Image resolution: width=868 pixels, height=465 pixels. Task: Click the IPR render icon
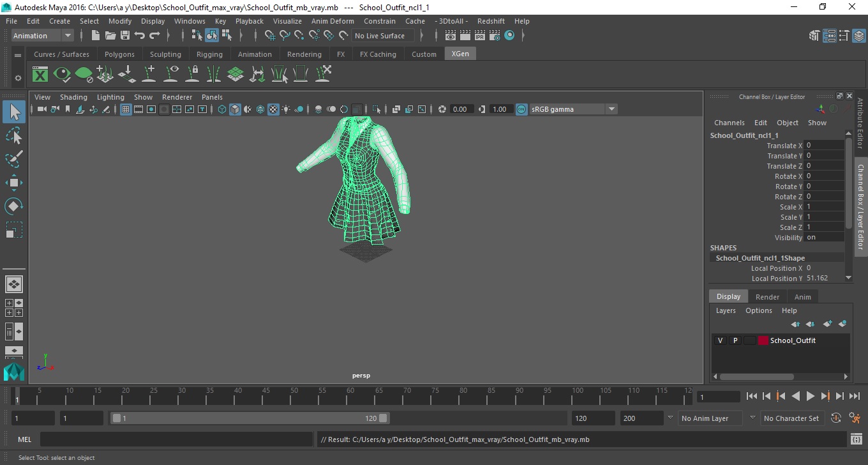pyautogui.click(x=480, y=36)
